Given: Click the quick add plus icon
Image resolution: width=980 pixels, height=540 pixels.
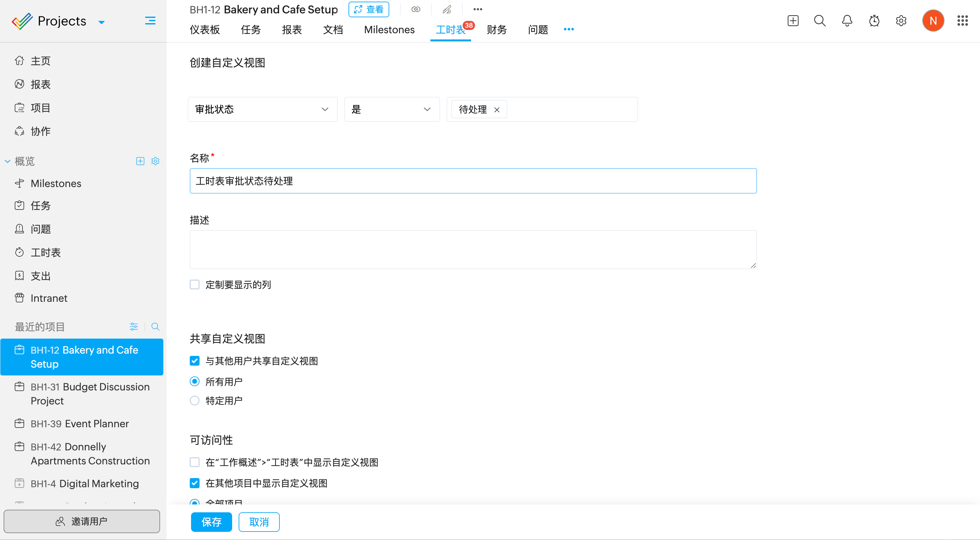Looking at the screenshot, I should (x=793, y=21).
